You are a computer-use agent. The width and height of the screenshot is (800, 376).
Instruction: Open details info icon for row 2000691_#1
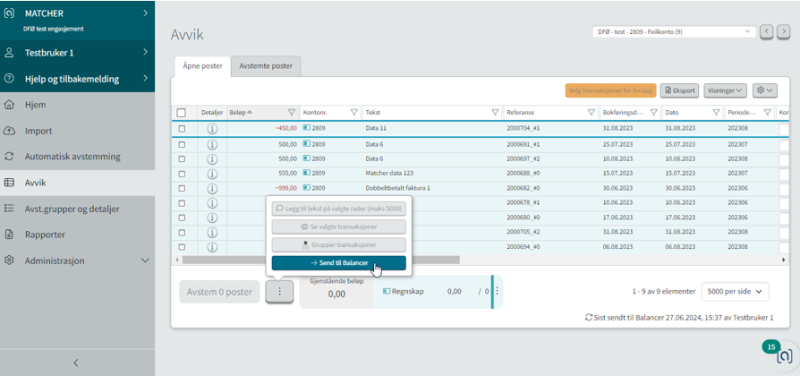(212, 144)
